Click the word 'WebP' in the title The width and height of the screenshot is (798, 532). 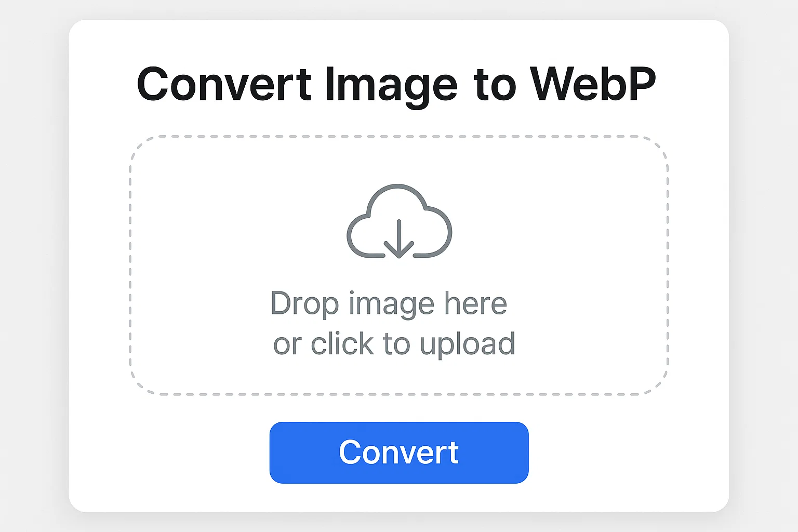(593, 84)
